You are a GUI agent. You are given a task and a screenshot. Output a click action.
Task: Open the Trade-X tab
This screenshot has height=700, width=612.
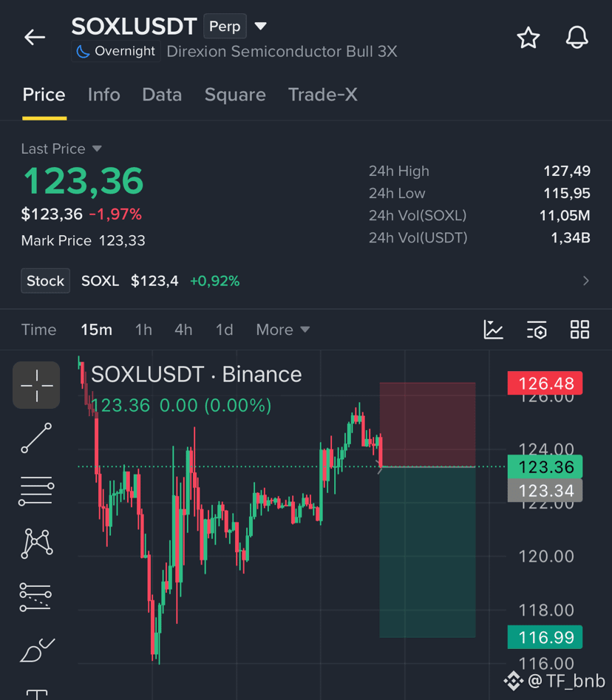(x=323, y=95)
